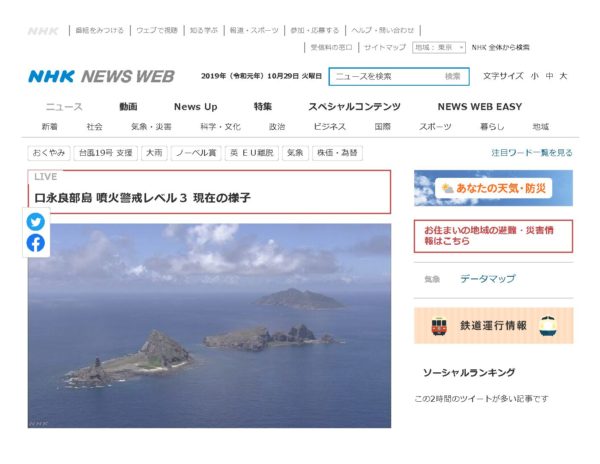Open the ニュース main tab

pos(64,107)
